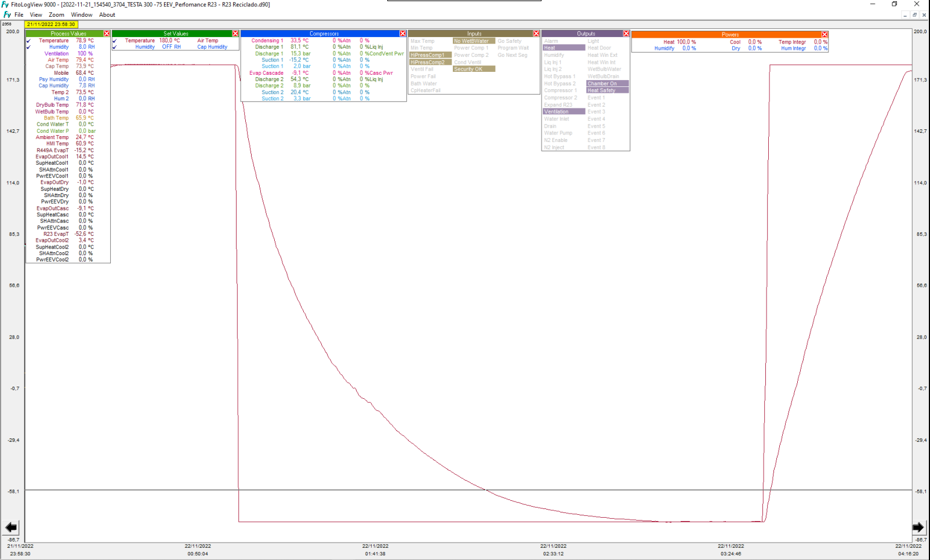The height and width of the screenshot is (560, 930).
Task: Select the WetBulb Temp row
Action: click(68, 111)
